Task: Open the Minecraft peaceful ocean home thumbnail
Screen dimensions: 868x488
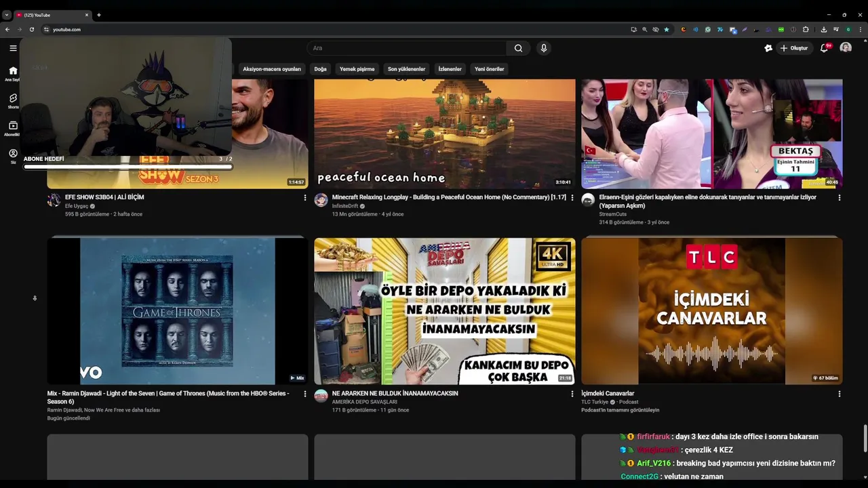Action: click(444, 134)
